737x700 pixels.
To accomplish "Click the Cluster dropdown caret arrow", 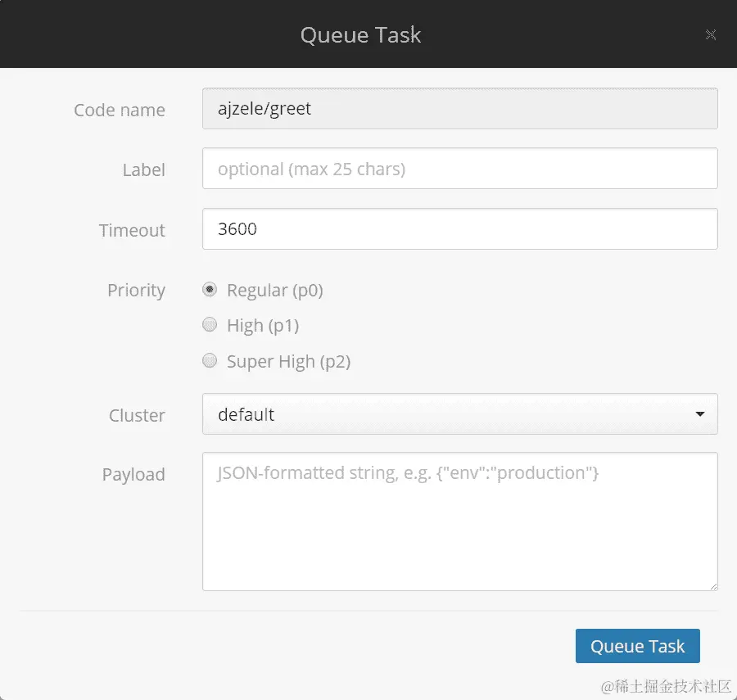I will pos(700,414).
